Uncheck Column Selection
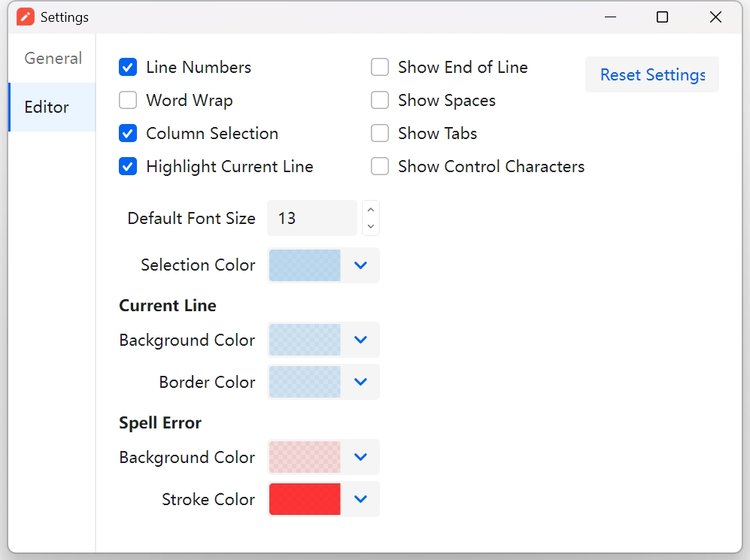The image size is (750, 560). (128, 133)
